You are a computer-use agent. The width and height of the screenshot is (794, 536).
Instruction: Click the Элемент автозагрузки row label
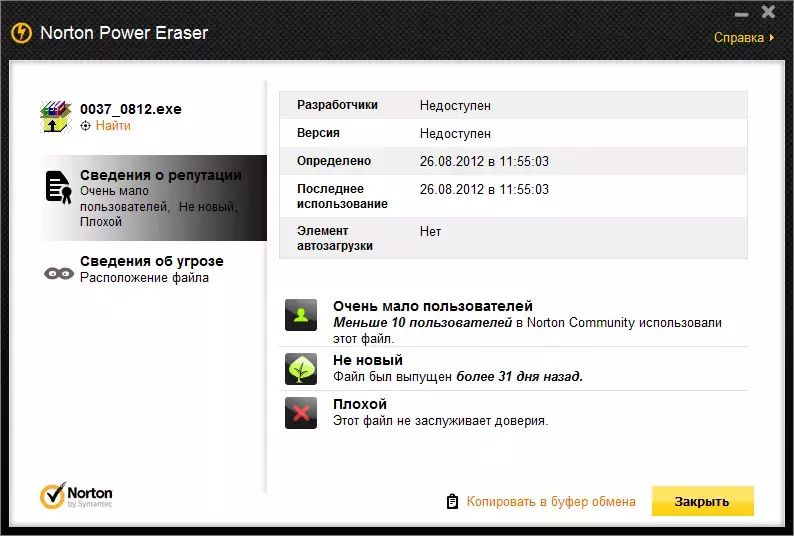(335, 238)
